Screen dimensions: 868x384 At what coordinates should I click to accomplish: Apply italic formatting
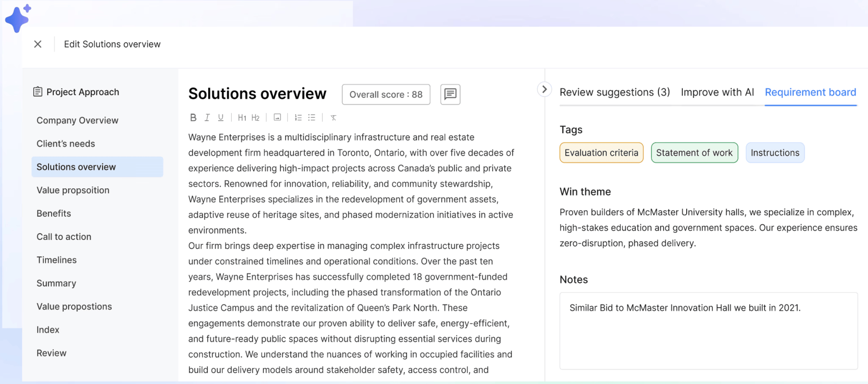click(x=207, y=118)
